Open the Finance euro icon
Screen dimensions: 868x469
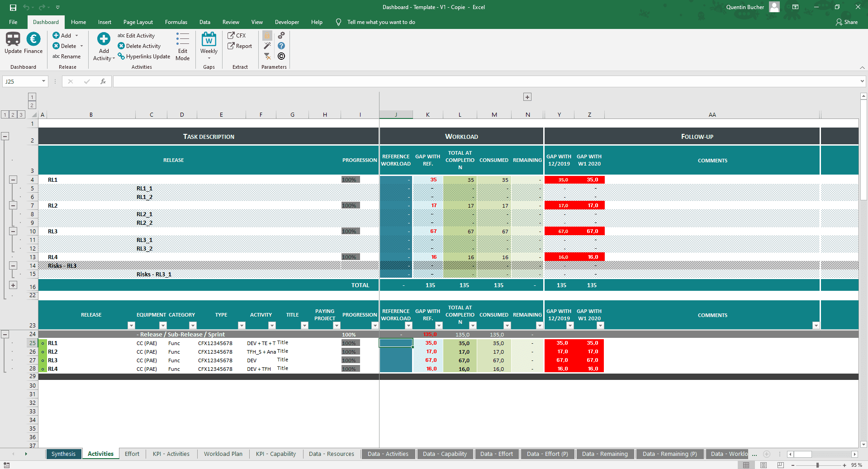click(x=33, y=39)
